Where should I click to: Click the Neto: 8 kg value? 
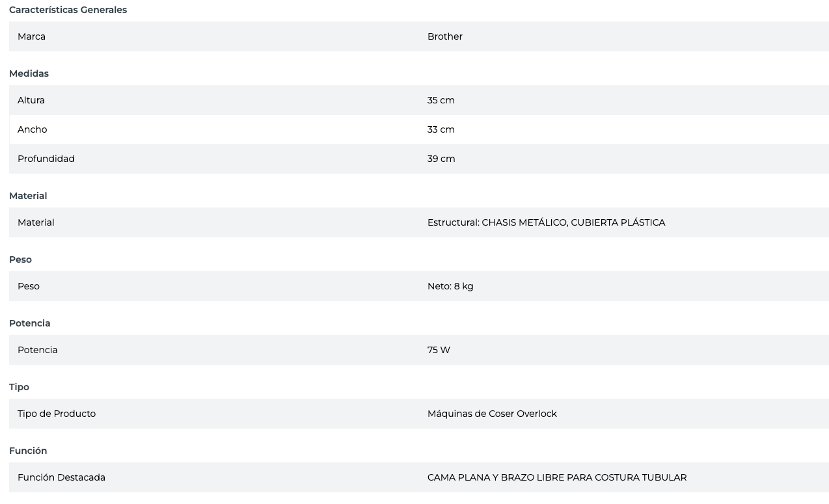coord(450,286)
